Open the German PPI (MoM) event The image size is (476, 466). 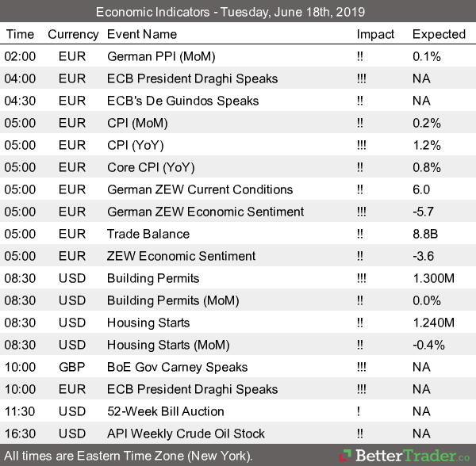pos(161,56)
